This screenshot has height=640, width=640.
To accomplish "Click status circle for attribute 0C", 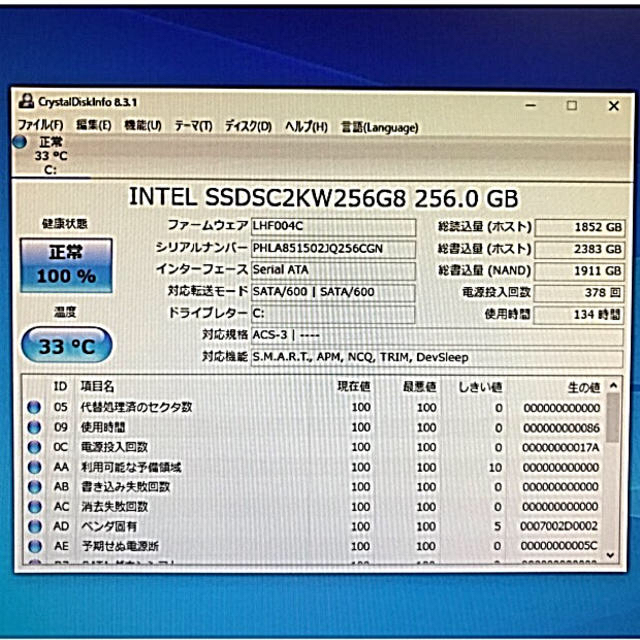I will [x=34, y=447].
